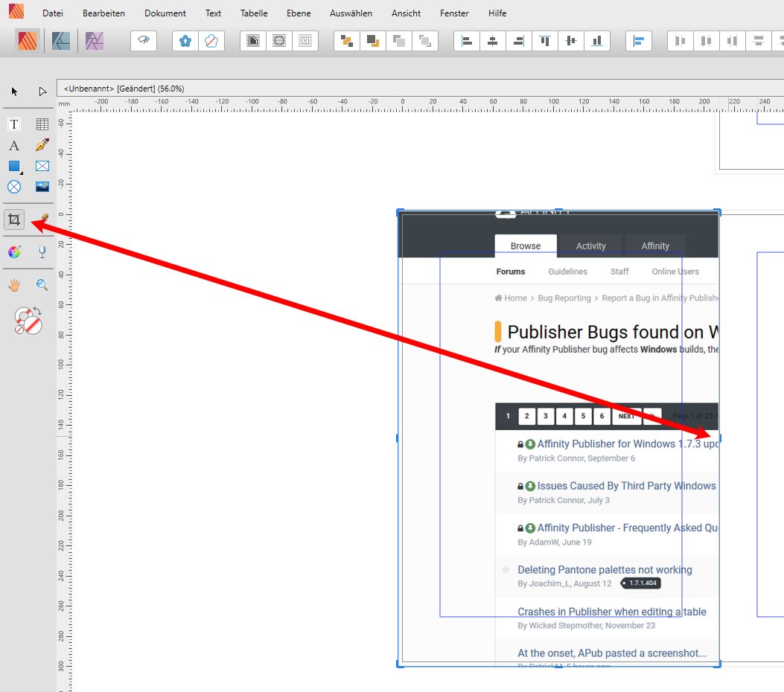Viewport: 784px width, 692px height.
Task: Click 'Crashes in Publisher when editing a table'
Action: [x=611, y=612]
